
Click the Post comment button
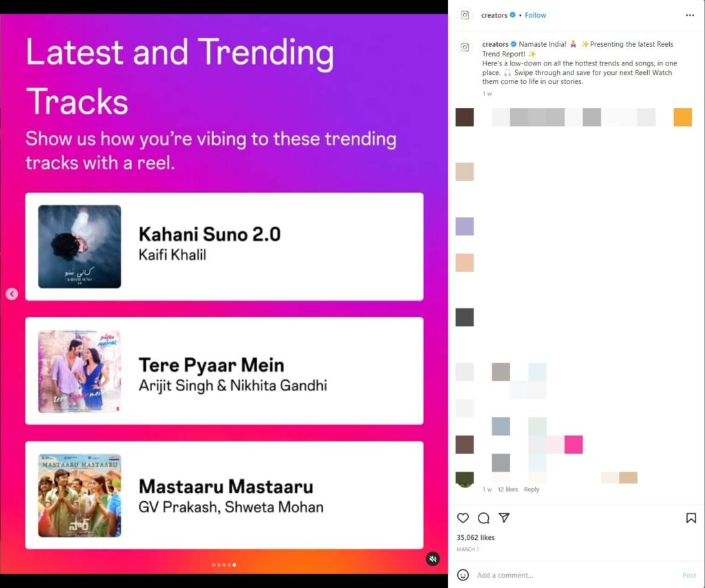(x=688, y=575)
